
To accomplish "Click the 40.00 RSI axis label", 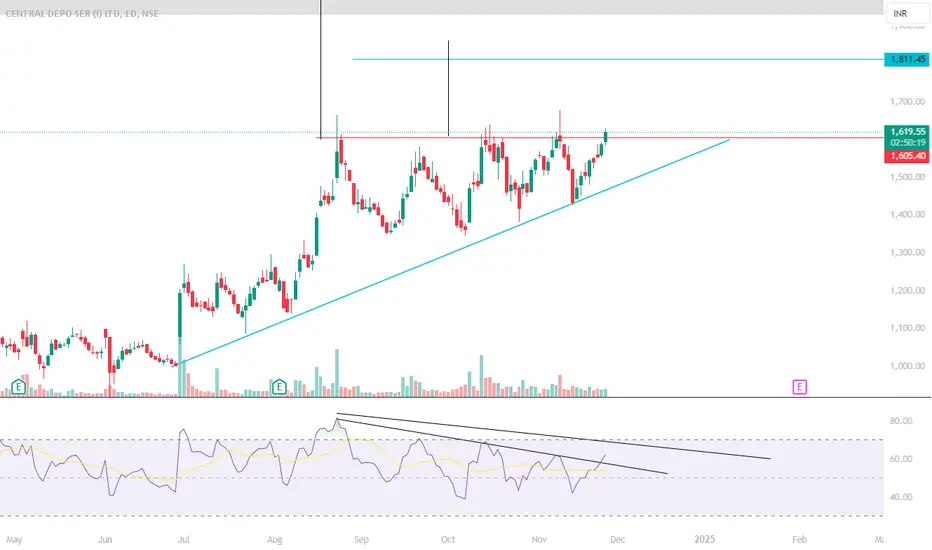I will [900, 496].
